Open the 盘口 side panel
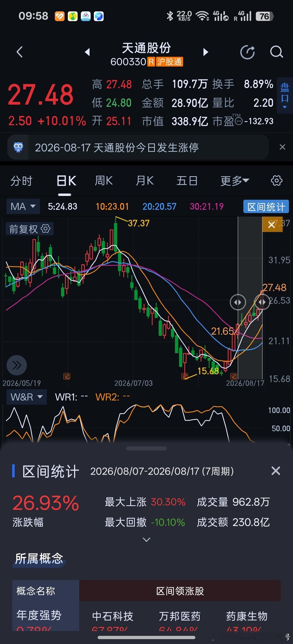The width and height of the screenshot is (293, 644). tap(285, 95)
